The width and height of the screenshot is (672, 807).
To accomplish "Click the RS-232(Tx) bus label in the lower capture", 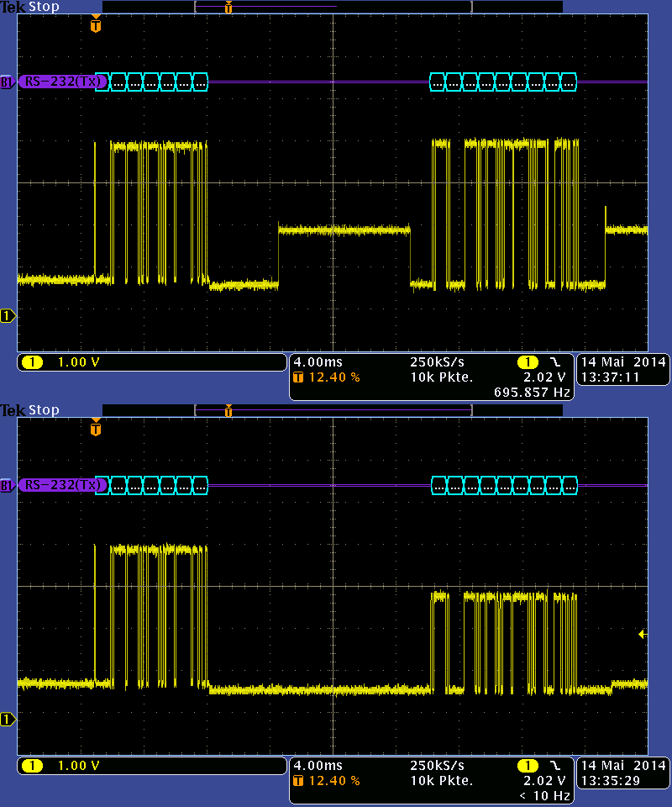I will [x=63, y=485].
